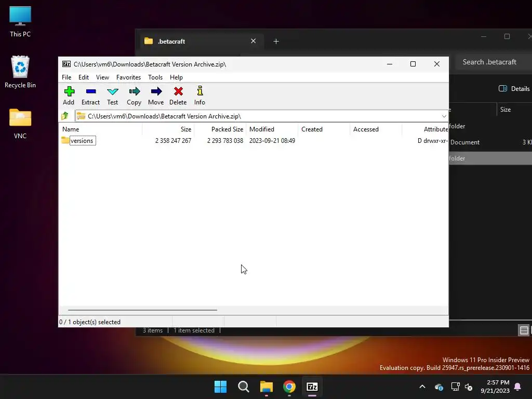The height and width of the screenshot is (399, 532).
Task: Click the 7-Zip window title bar icon
Action: click(66, 64)
